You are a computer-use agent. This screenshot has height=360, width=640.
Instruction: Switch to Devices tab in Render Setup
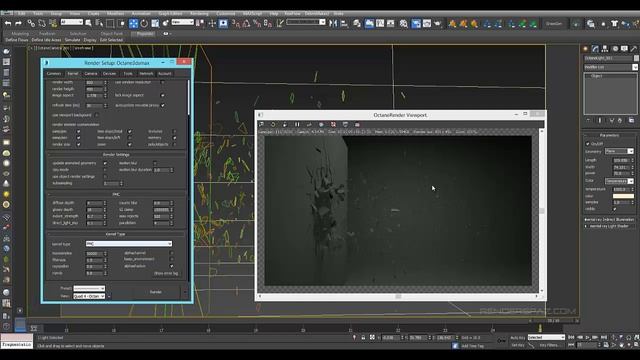click(109, 73)
